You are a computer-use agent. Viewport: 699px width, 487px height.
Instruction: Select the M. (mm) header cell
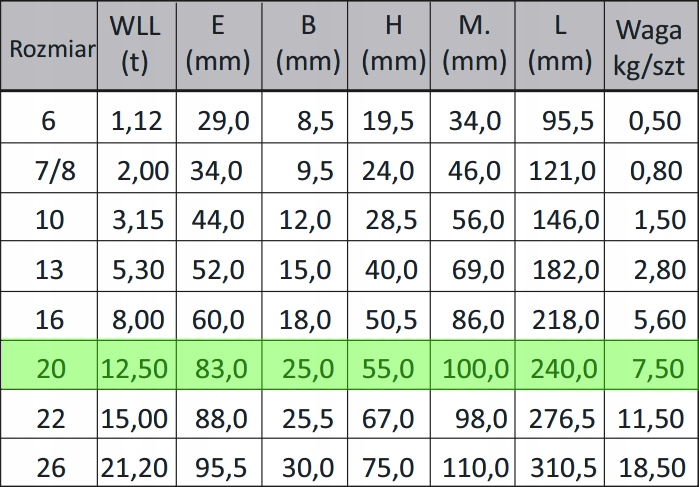[x=473, y=45]
